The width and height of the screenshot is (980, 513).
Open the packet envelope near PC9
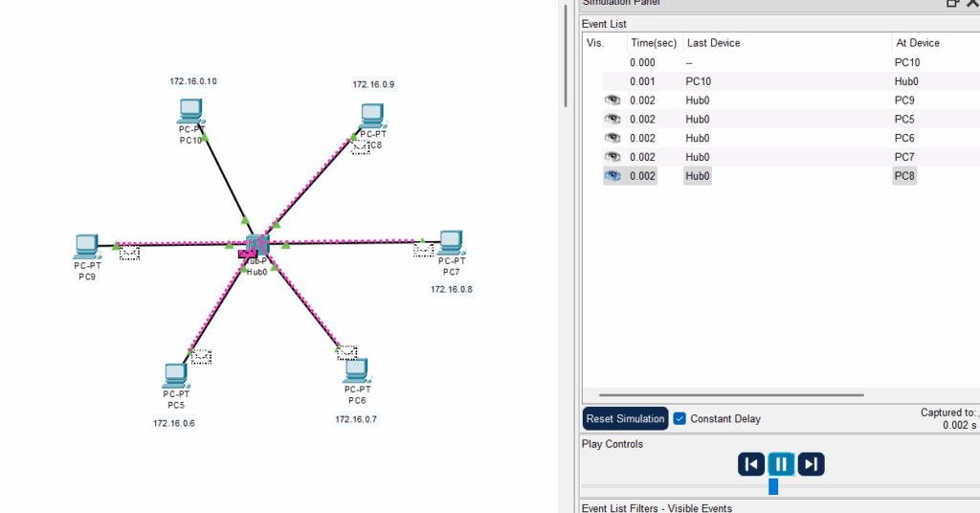pyautogui.click(x=129, y=253)
